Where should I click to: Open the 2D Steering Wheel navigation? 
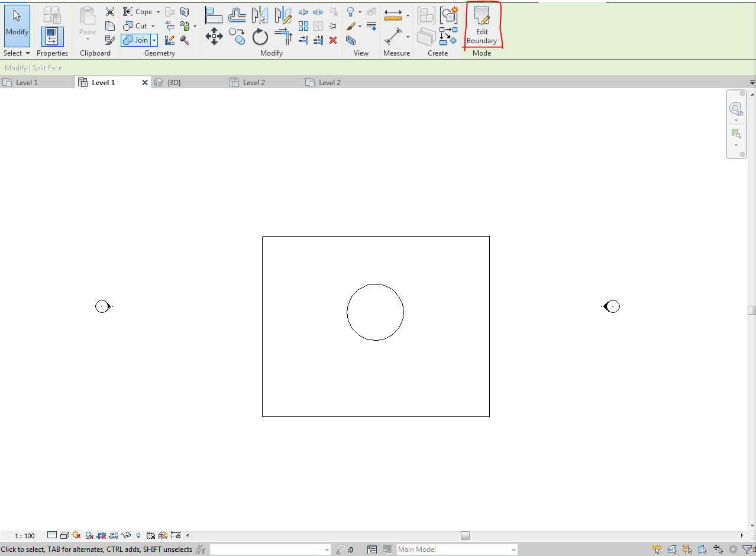736,109
